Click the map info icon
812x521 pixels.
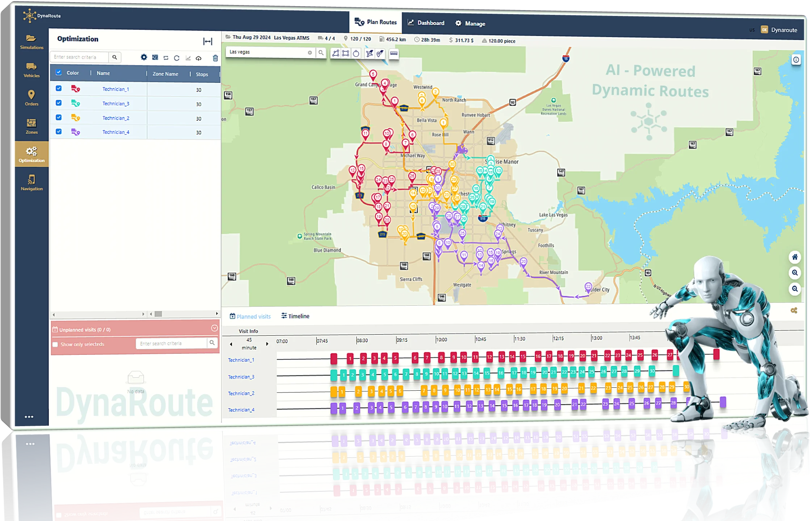tap(796, 60)
